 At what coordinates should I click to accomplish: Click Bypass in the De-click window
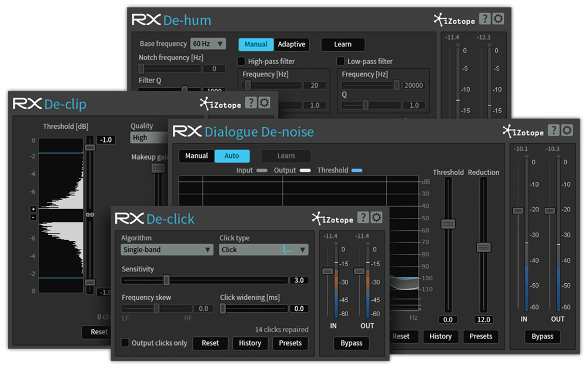click(x=352, y=343)
